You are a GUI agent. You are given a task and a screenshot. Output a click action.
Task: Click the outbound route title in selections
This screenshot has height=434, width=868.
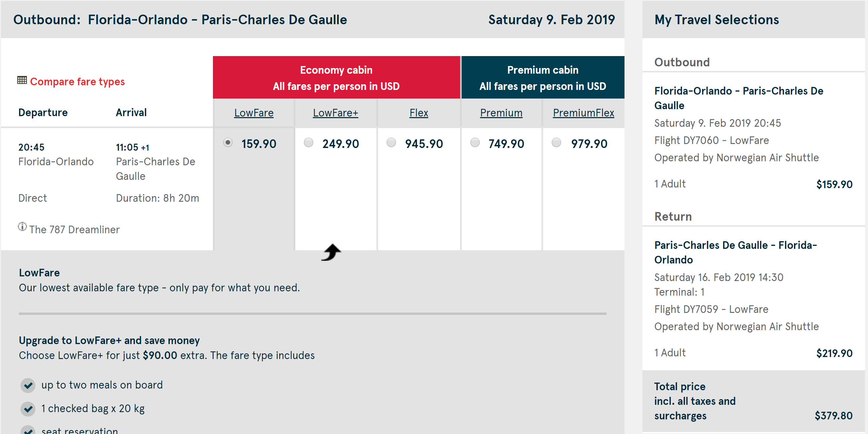tap(738, 98)
